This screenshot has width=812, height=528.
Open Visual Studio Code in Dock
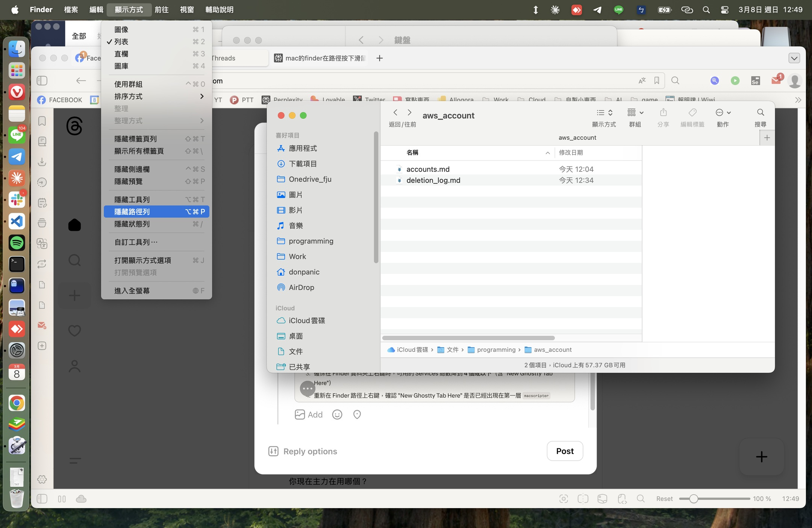point(17,221)
